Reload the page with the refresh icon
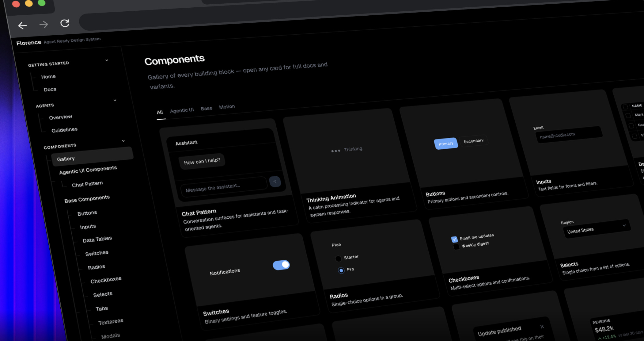Viewport: 644px width, 341px height. click(65, 23)
